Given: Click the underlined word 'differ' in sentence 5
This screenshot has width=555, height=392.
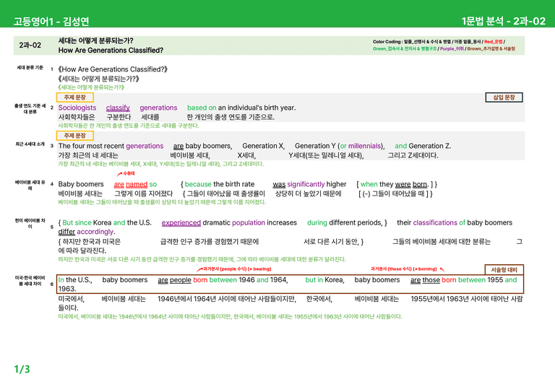Looking at the screenshot, I should coord(66,232).
